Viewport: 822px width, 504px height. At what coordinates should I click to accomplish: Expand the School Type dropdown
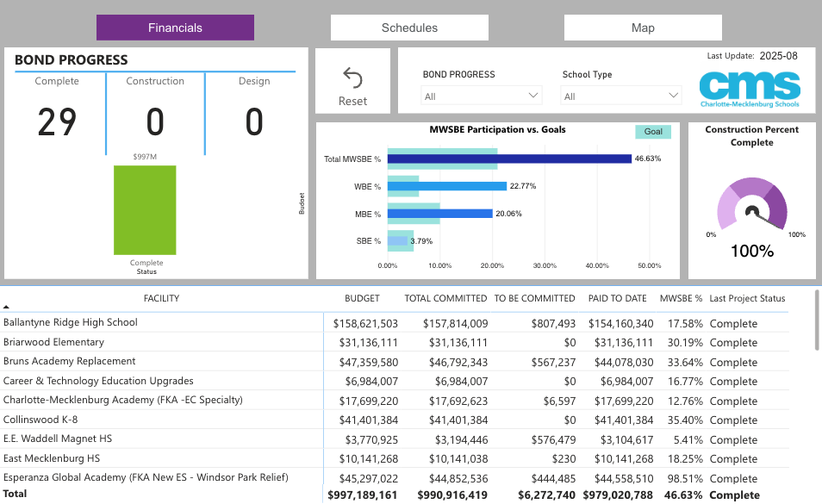(621, 96)
